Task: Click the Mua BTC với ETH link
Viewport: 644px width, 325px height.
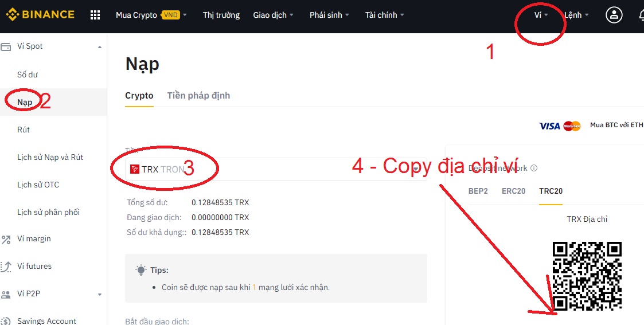Action: (616, 125)
